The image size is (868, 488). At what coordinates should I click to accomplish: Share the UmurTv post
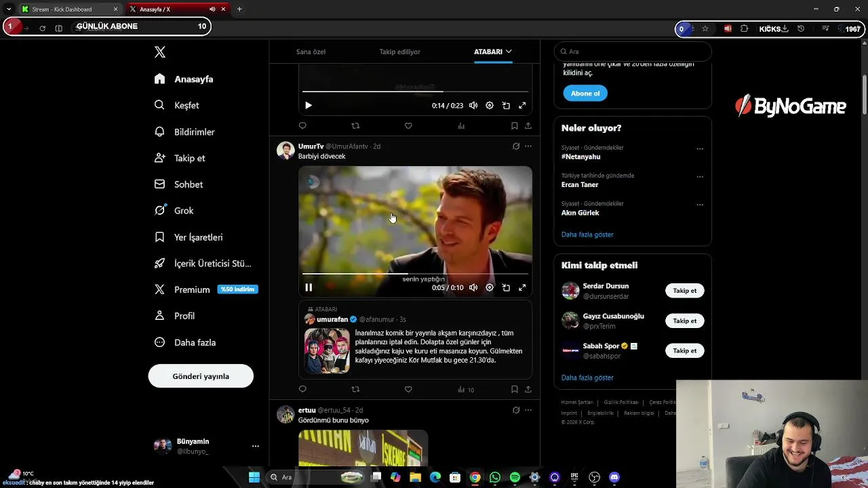(x=528, y=390)
